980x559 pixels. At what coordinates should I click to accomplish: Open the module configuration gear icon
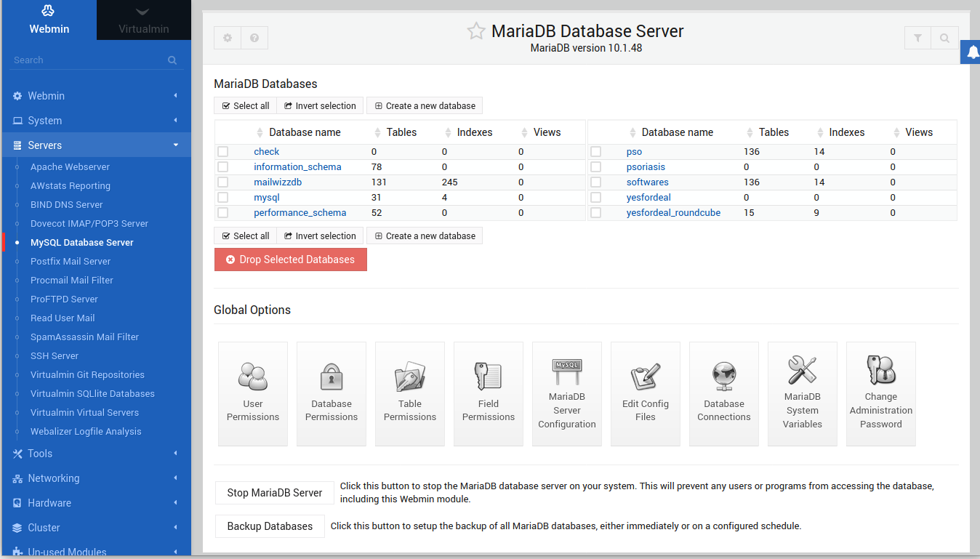(x=227, y=38)
